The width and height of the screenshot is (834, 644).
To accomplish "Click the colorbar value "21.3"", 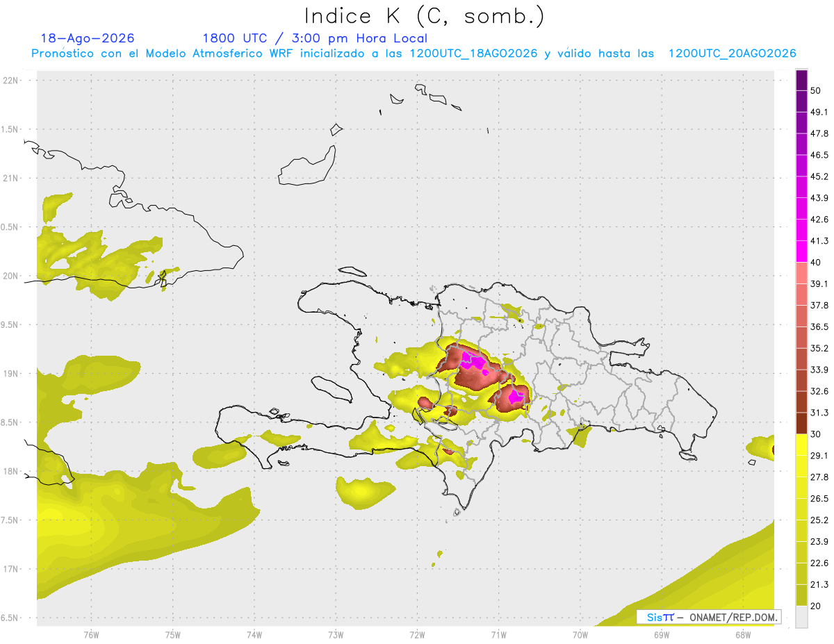I will coord(819,585).
